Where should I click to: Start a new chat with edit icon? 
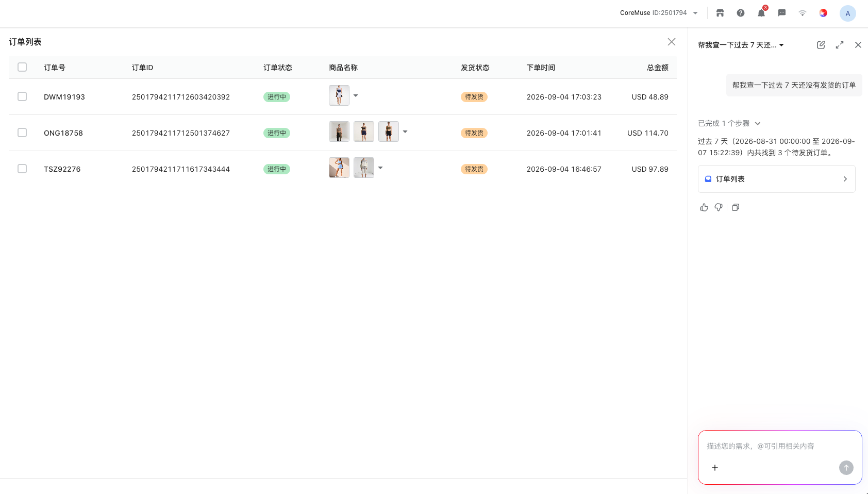tap(821, 45)
